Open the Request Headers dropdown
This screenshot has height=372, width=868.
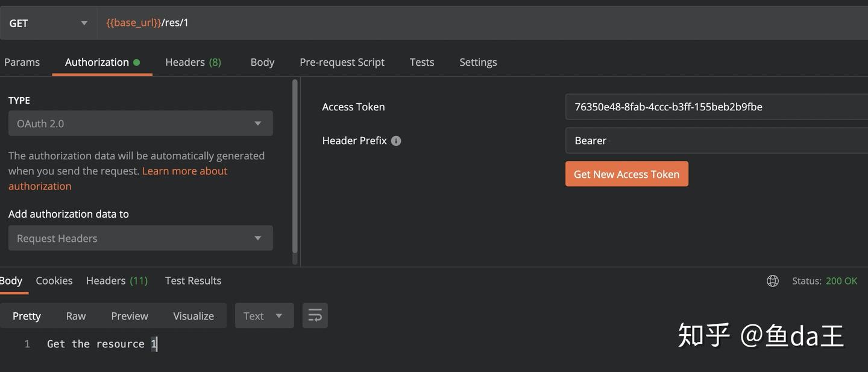140,238
